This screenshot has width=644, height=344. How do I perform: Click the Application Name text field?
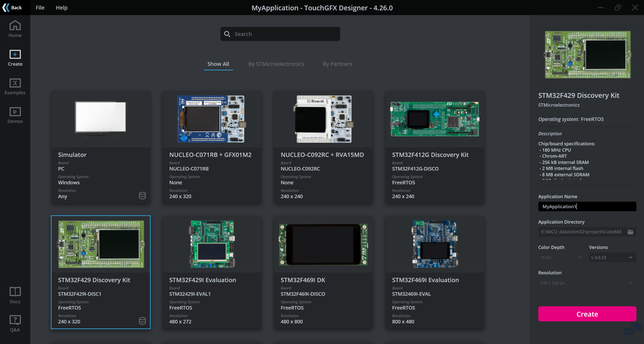pos(587,206)
